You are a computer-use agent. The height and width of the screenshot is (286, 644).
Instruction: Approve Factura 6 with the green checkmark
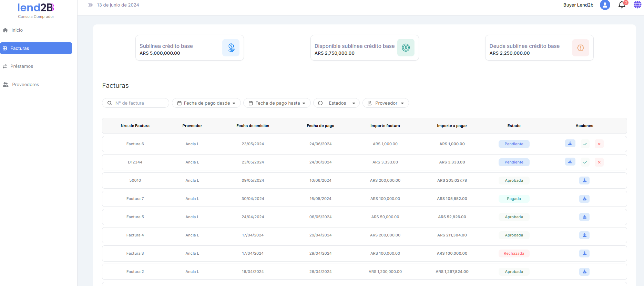[585, 144]
